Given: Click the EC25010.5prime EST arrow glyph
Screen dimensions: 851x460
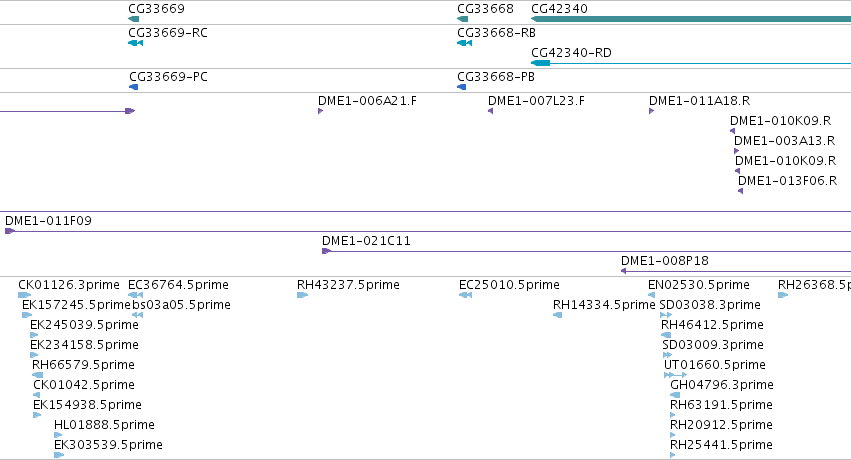Looking at the screenshot, I should [x=465, y=295].
